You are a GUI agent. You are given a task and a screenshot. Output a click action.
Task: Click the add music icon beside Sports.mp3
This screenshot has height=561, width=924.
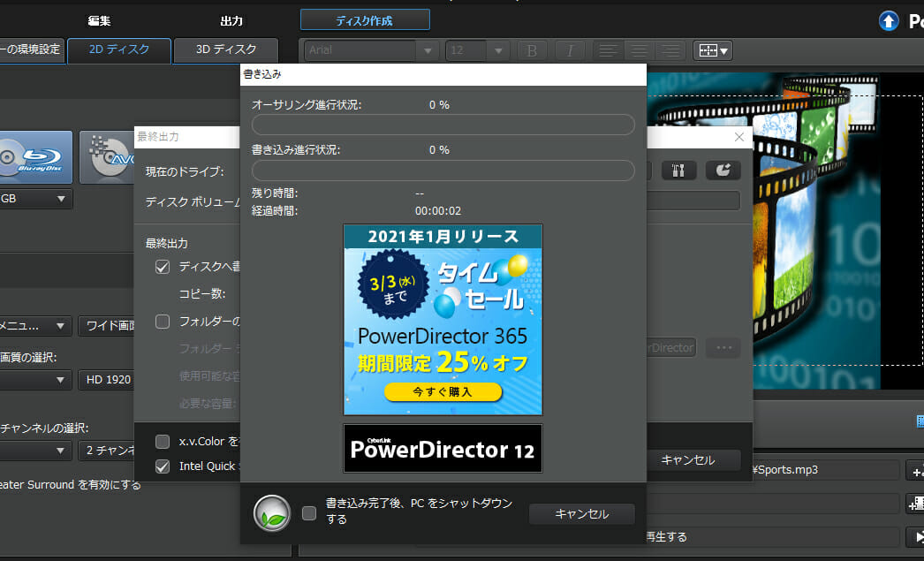click(916, 470)
